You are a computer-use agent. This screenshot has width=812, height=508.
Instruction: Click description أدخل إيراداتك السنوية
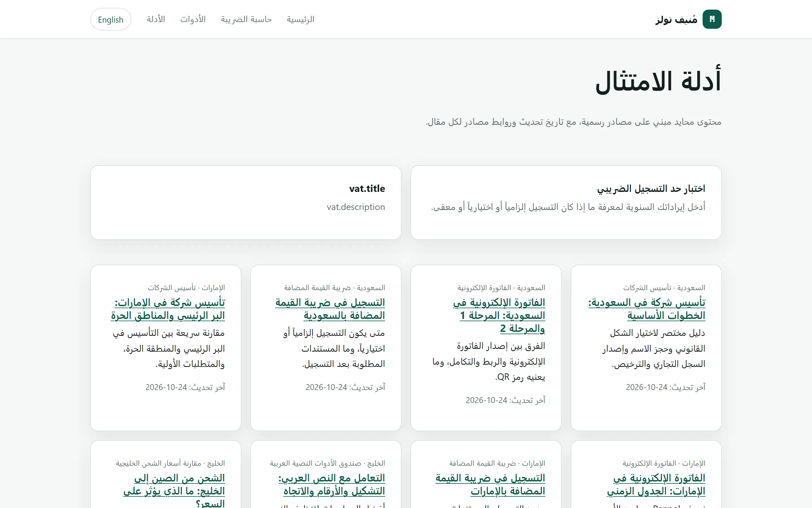pos(568,207)
